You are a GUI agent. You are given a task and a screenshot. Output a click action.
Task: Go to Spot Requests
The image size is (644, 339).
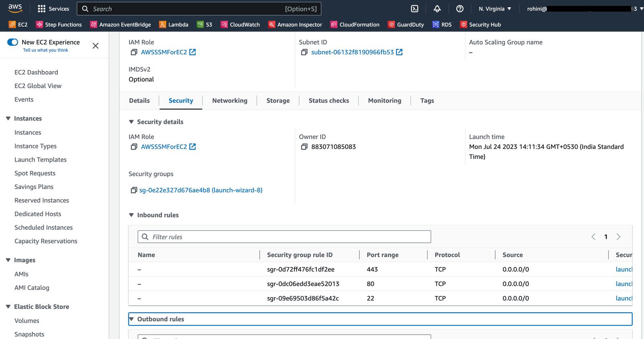35,173
